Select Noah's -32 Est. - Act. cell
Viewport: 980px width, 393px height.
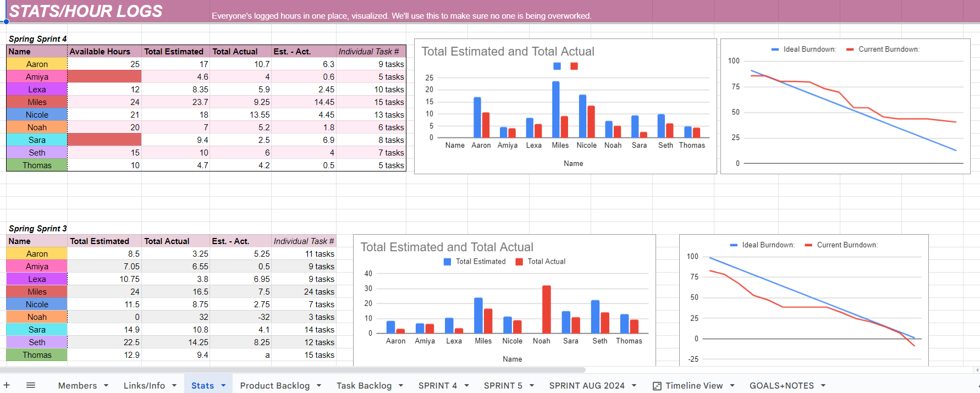click(x=241, y=317)
